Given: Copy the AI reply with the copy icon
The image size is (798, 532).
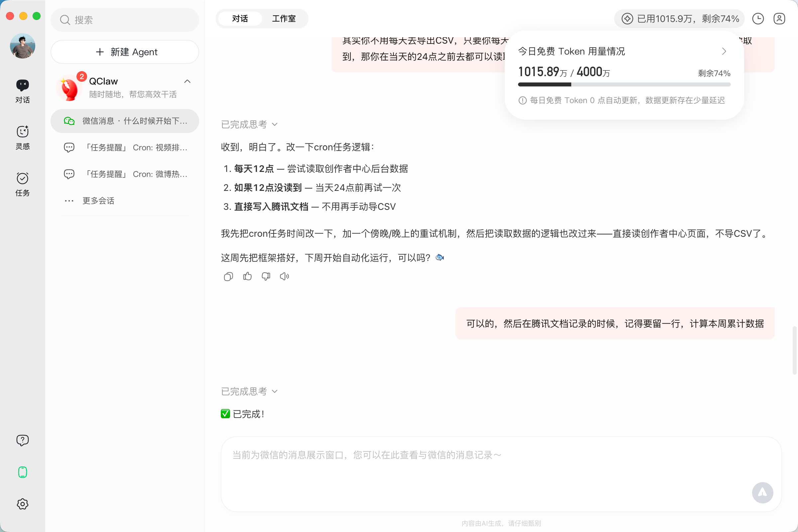Looking at the screenshot, I should coord(228,277).
